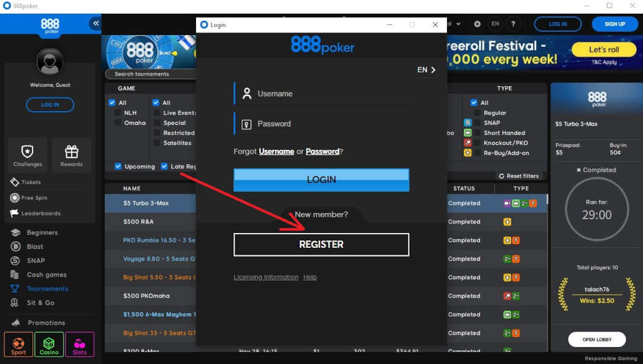Sort by the NAME column header
This screenshot has height=364, width=643.
(132, 189)
